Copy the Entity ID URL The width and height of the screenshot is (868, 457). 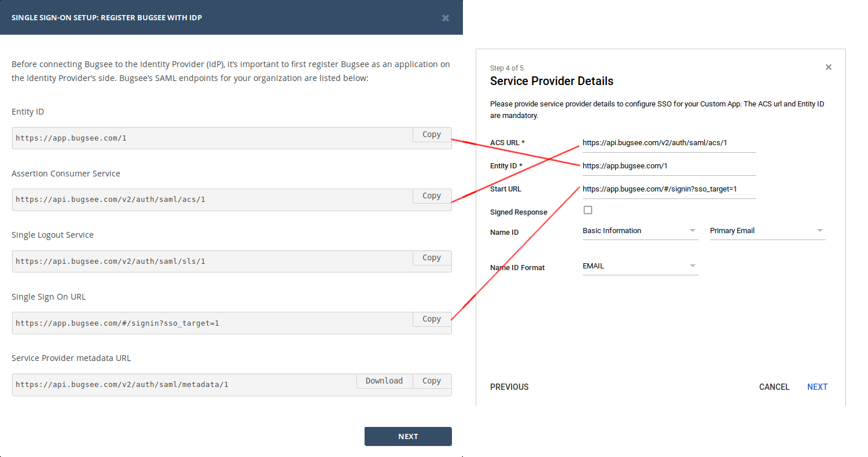(431, 135)
